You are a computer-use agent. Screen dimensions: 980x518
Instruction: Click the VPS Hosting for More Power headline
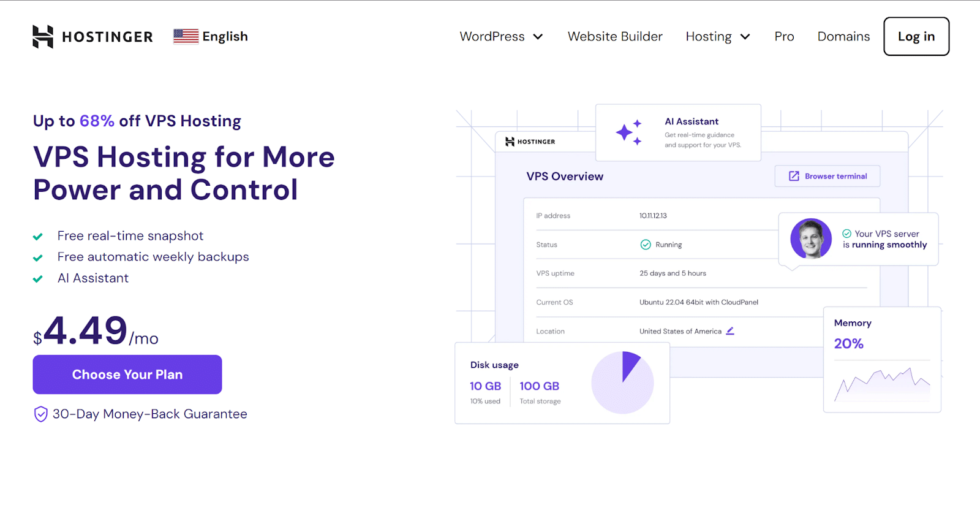point(184,173)
